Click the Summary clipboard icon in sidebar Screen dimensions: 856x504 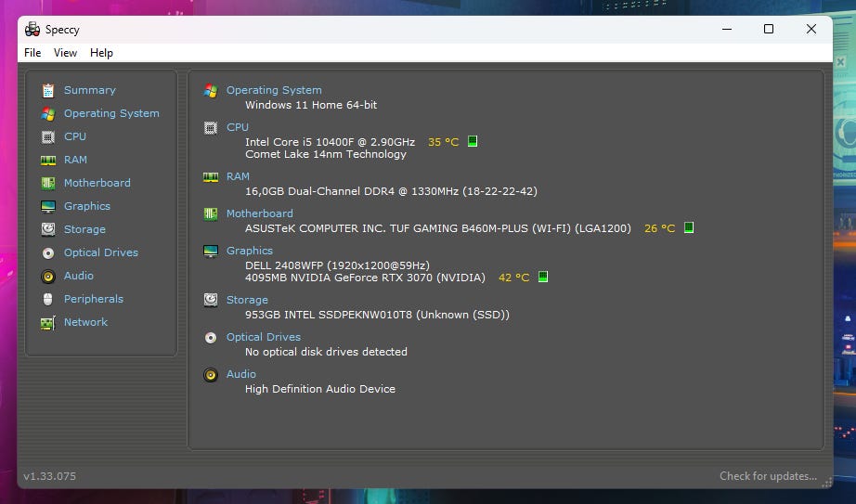point(48,90)
